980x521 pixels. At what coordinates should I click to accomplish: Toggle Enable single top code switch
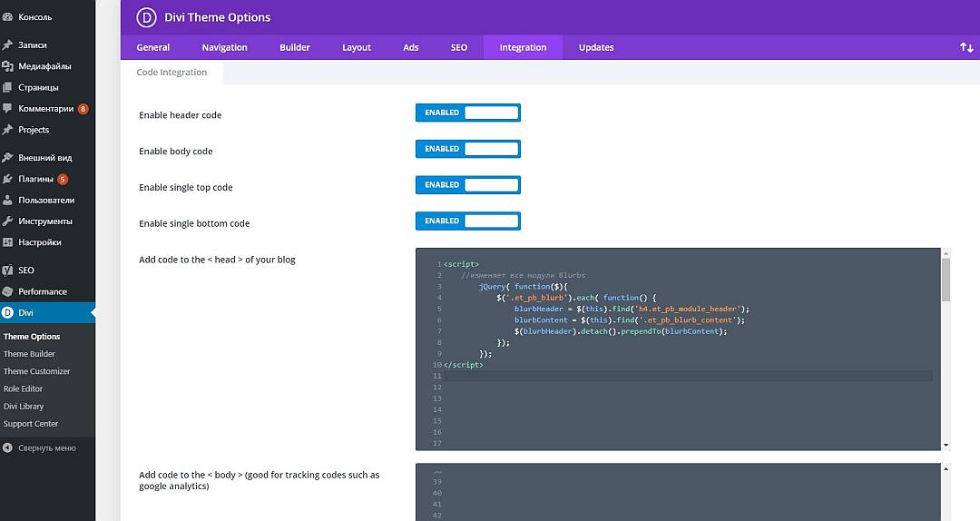468,185
